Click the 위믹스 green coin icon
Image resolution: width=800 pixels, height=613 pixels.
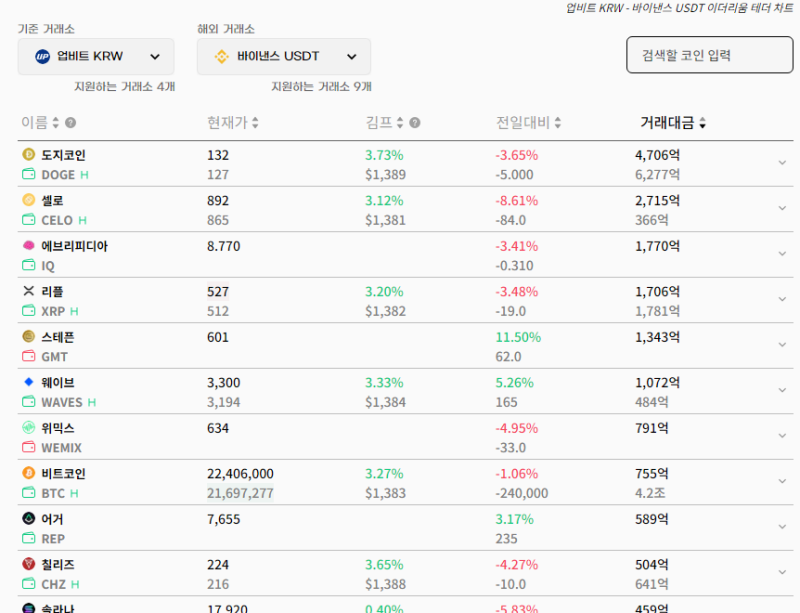[29, 427]
